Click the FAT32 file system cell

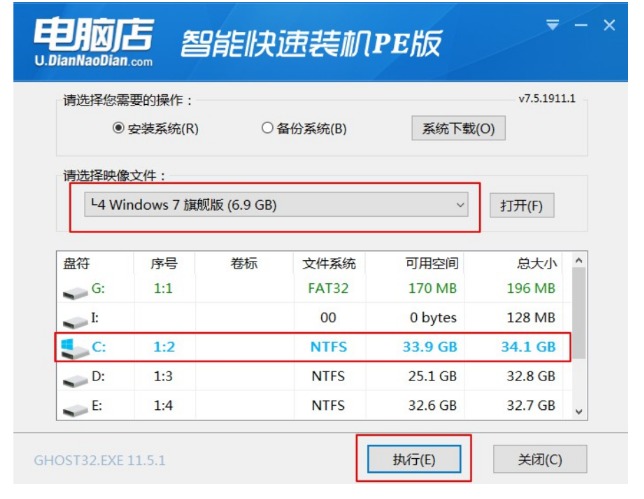point(328,288)
